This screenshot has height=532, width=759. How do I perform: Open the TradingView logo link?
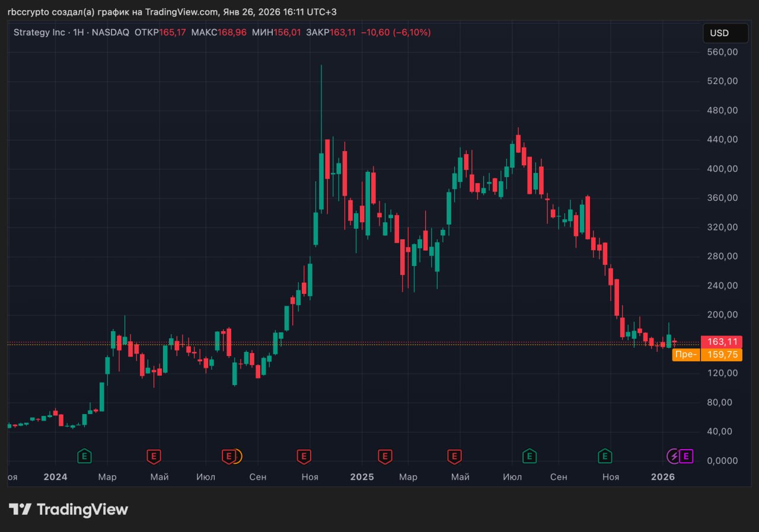pyautogui.click(x=68, y=509)
